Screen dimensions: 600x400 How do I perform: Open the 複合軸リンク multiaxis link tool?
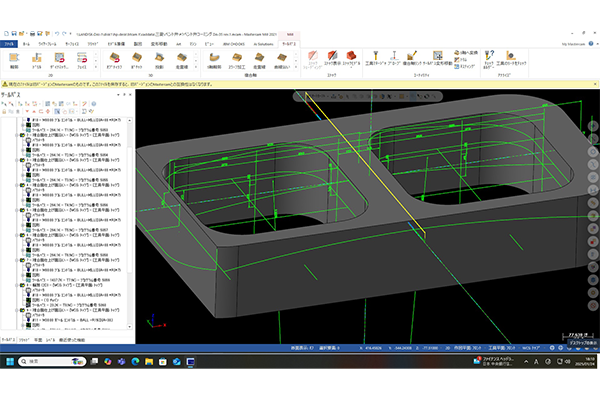pyautogui.click(x=412, y=58)
